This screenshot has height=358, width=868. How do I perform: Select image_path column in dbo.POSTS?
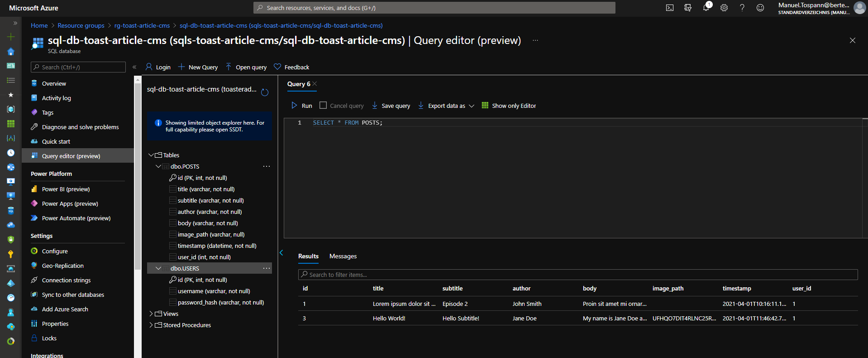click(211, 234)
